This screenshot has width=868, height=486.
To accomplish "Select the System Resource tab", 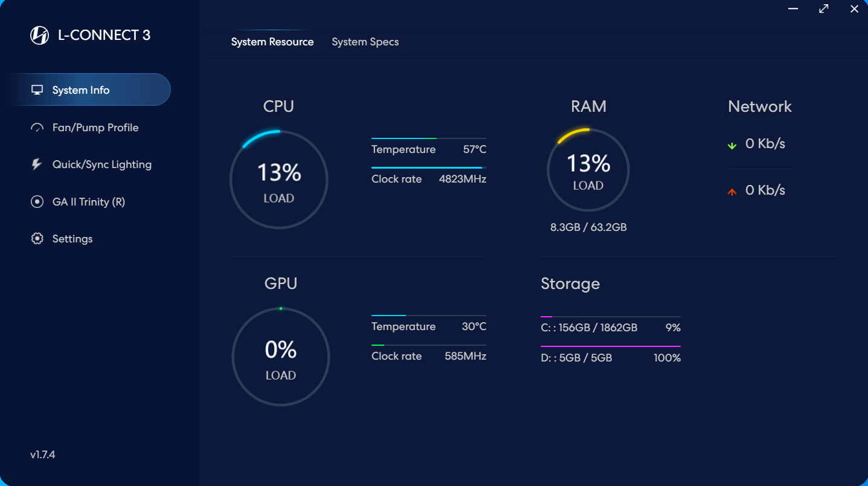I will coord(272,42).
